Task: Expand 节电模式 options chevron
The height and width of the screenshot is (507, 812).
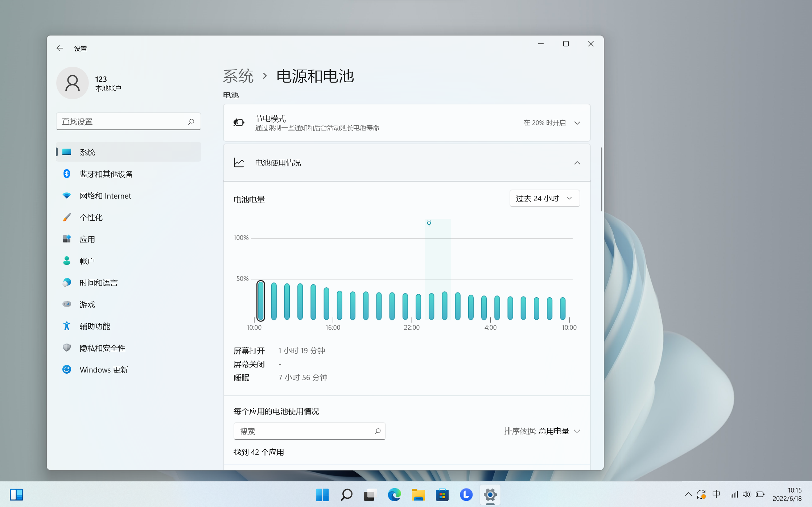Action: click(x=577, y=123)
